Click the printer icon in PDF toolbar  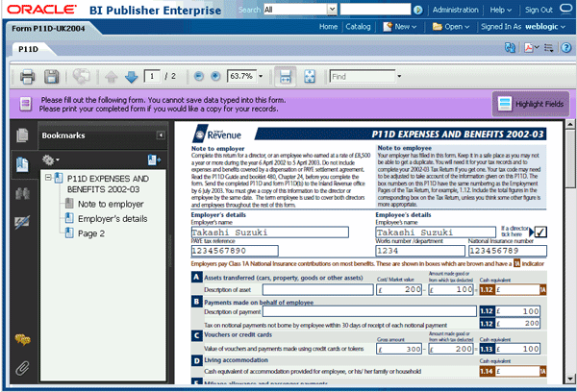point(27,77)
